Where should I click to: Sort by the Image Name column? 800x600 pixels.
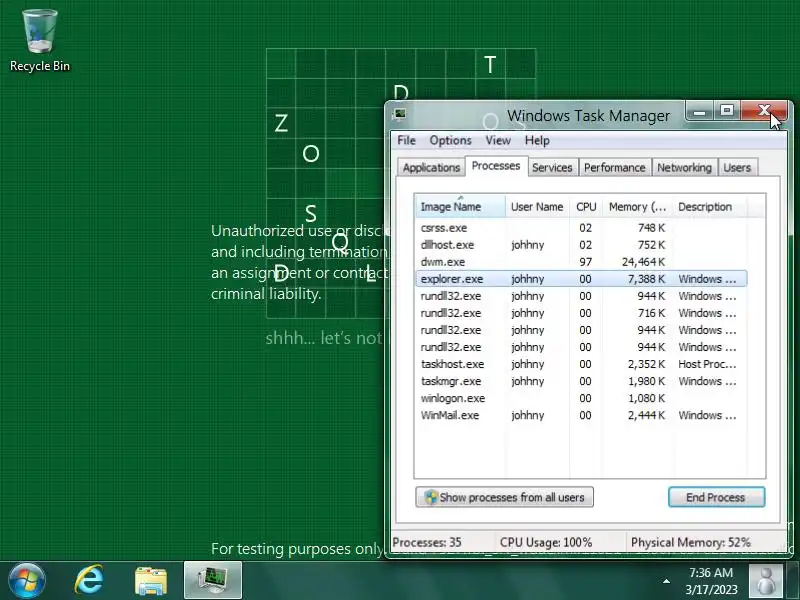pyautogui.click(x=460, y=207)
